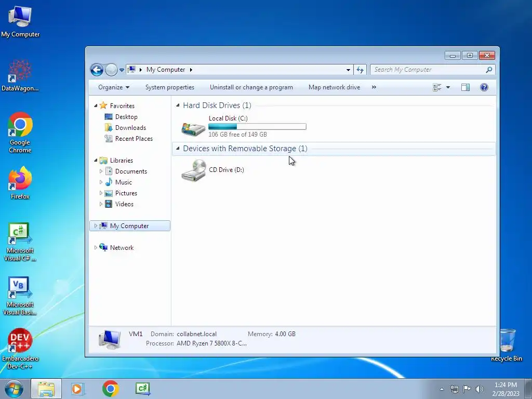Collapse the Libraries tree node
The height and width of the screenshot is (399, 532).
pyautogui.click(x=96, y=160)
